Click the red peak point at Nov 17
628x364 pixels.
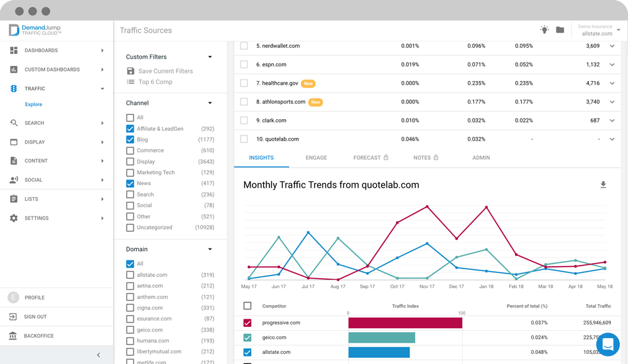(x=427, y=206)
